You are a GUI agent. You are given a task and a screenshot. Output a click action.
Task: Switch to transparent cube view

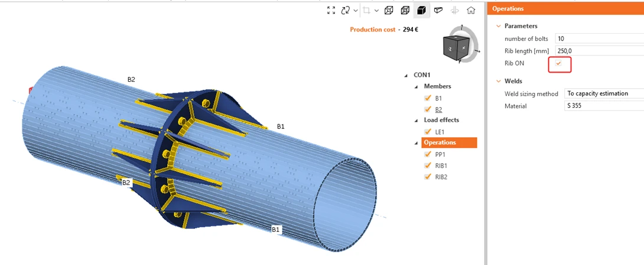tap(405, 10)
